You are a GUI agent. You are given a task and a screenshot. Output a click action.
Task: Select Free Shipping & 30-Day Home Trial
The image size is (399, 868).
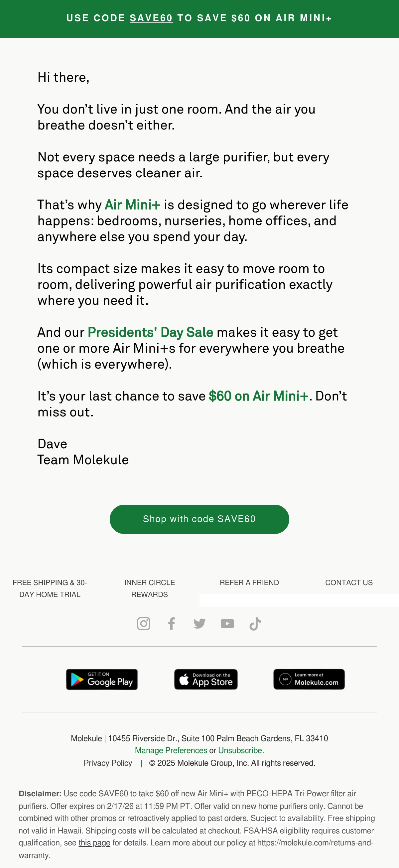pos(50,588)
